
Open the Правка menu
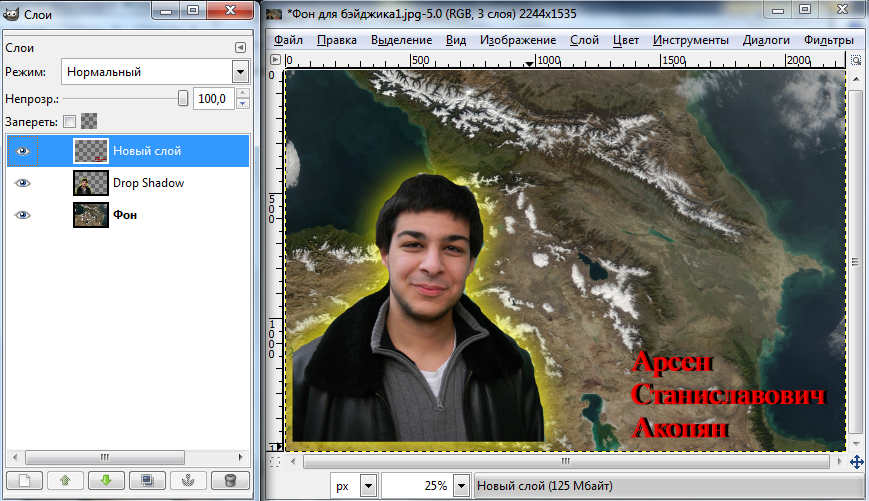[x=336, y=40]
